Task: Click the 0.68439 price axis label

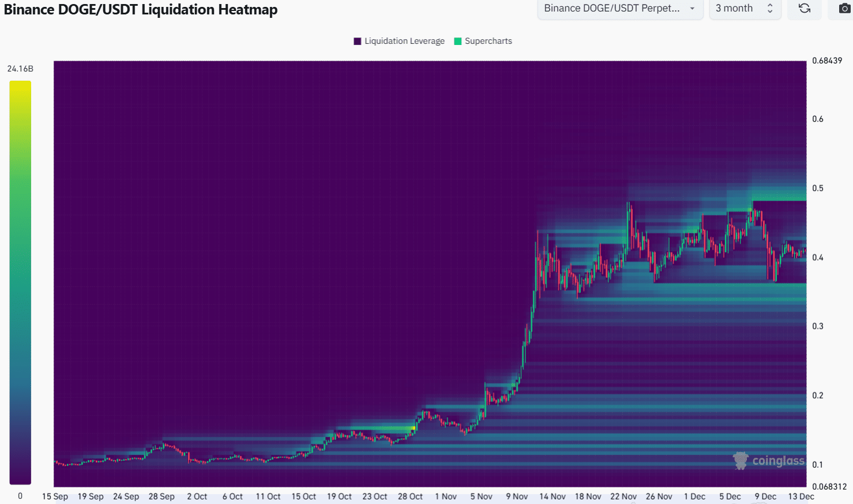Action: pyautogui.click(x=827, y=61)
